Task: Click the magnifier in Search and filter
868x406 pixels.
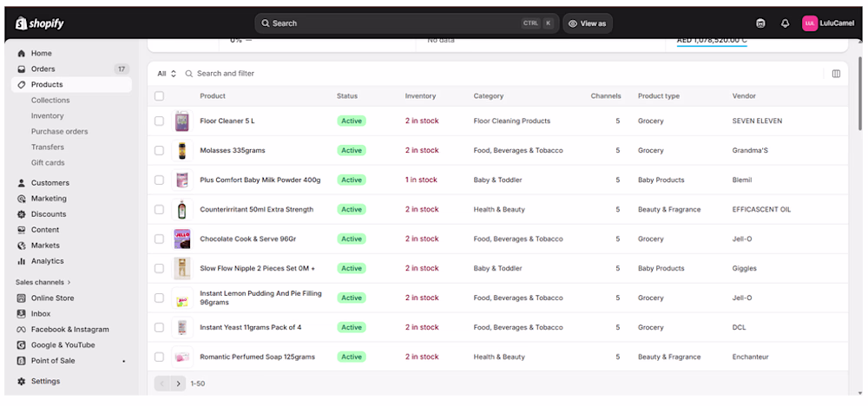Action: tap(188, 74)
